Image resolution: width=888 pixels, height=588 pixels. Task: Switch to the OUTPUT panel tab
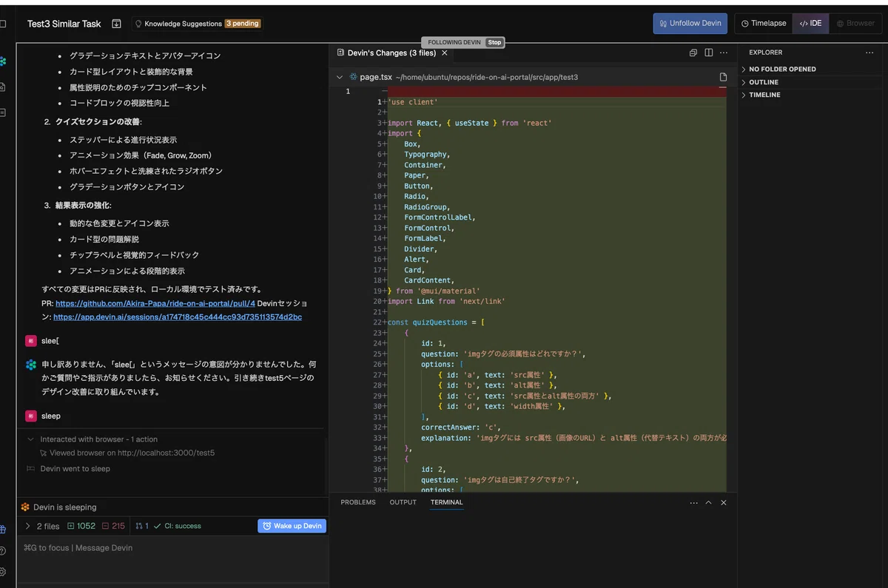coord(403,502)
